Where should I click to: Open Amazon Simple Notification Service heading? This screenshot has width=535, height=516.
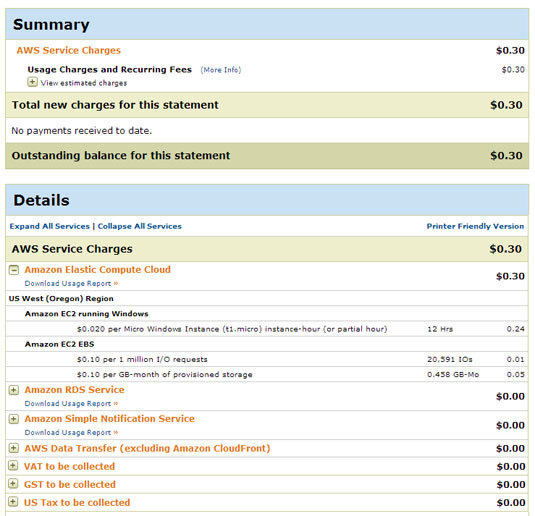pyautogui.click(x=110, y=419)
